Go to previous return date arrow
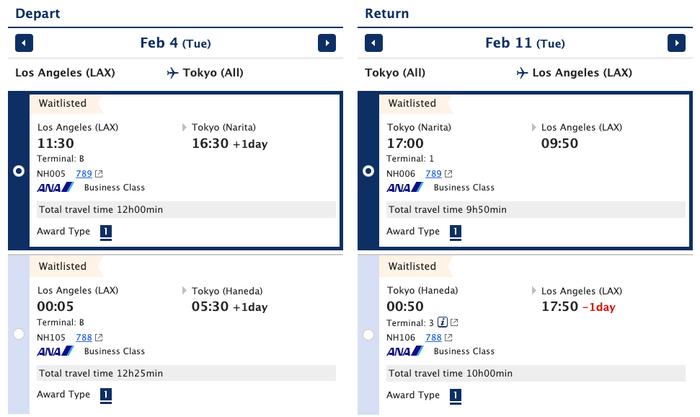Image resolution: width=700 pixels, height=417 pixels. (374, 43)
